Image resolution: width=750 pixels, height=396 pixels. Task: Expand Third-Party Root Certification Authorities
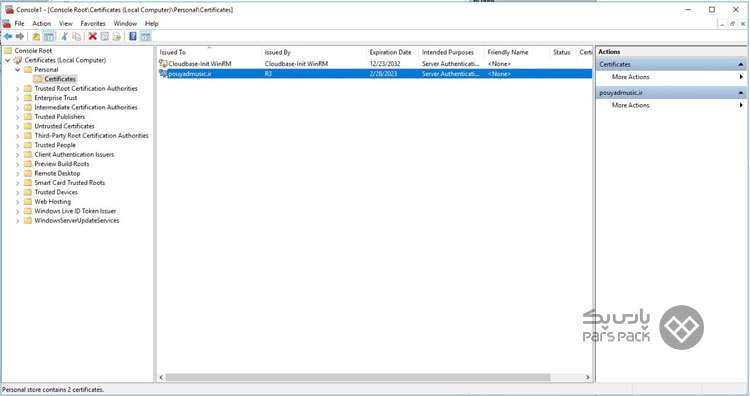(18, 136)
